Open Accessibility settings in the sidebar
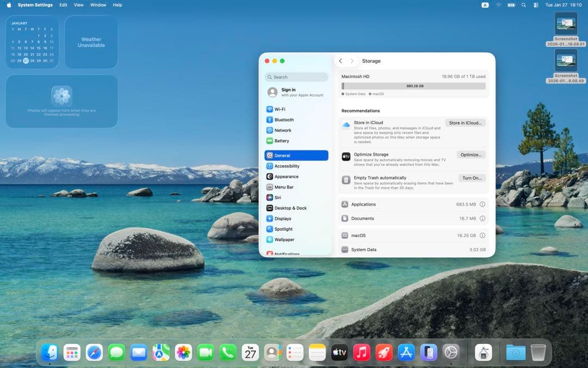 coord(286,166)
